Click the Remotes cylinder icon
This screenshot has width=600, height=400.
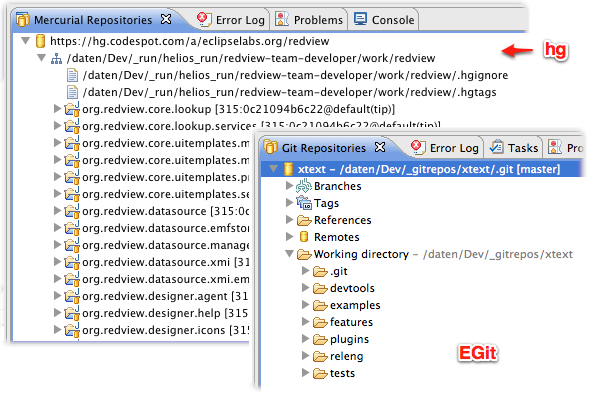tap(304, 237)
